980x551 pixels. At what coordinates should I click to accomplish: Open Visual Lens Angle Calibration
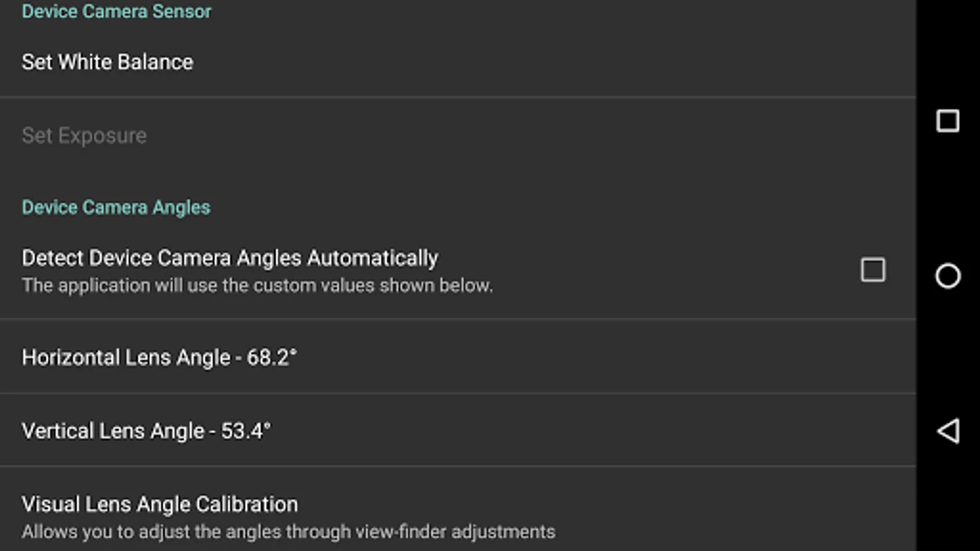(160, 504)
